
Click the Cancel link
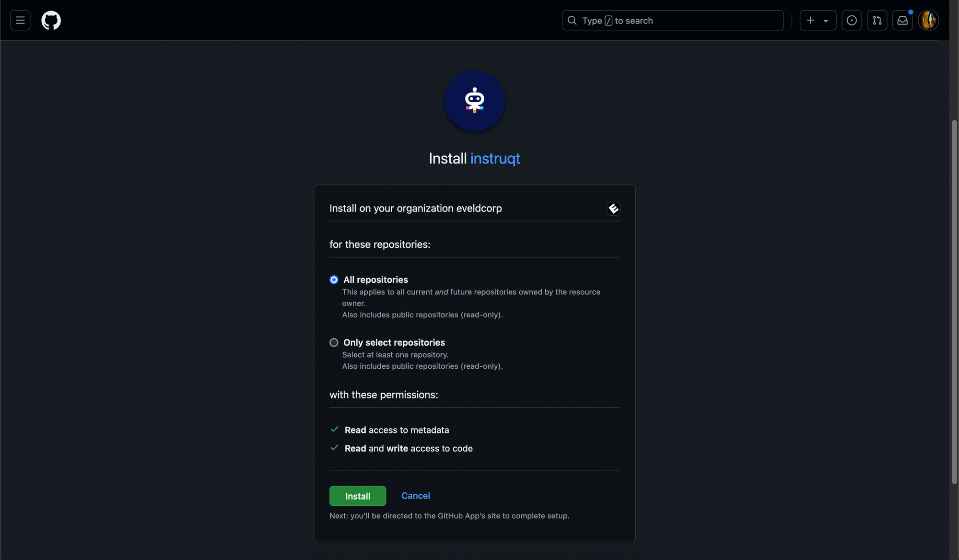tap(415, 496)
